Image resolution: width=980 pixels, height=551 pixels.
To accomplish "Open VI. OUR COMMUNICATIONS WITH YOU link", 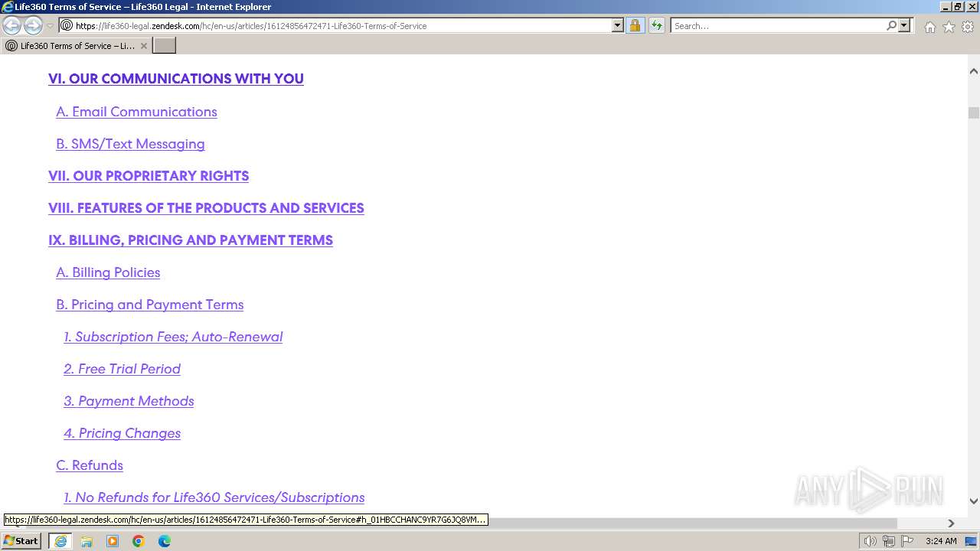I will point(176,79).
